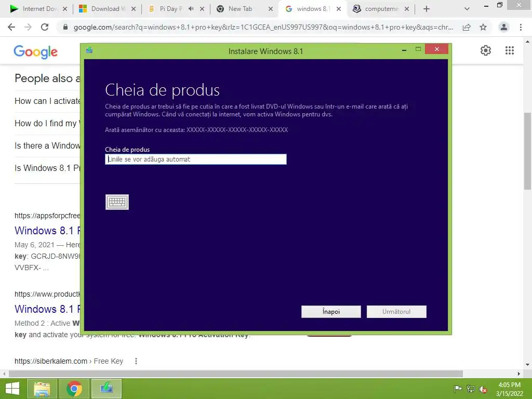This screenshot has width=532, height=399.
Task: Click the horizontal scrollbar right arrow
Action: tap(519, 374)
